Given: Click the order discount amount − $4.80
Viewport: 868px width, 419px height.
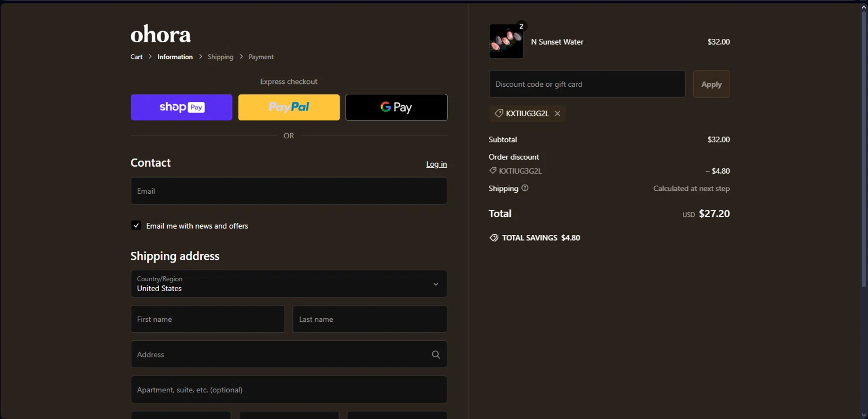Looking at the screenshot, I should click(x=718, y=171).
